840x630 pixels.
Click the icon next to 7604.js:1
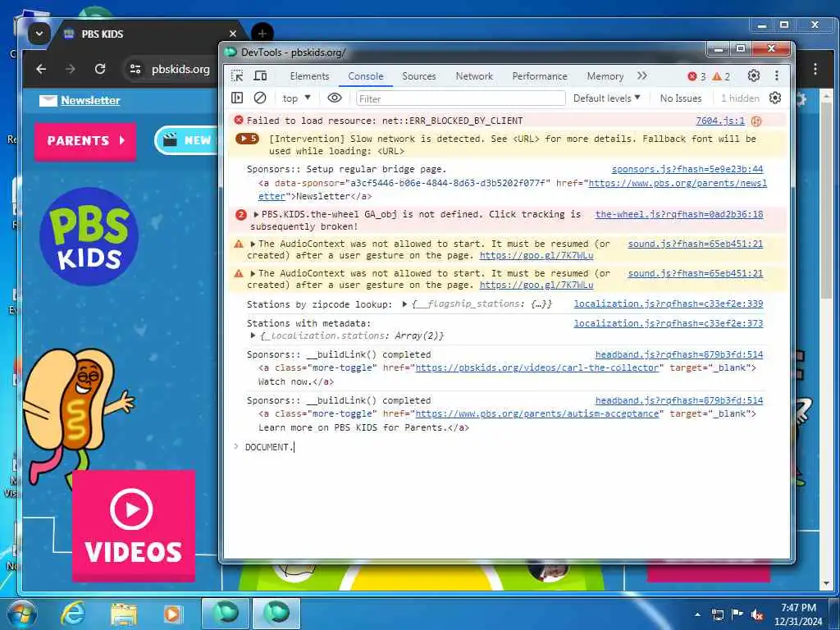click(x=756, y=121)
